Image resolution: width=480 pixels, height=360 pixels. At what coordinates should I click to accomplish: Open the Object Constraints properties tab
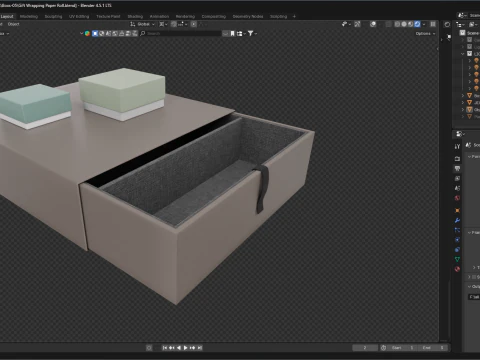tap(457, 249)
